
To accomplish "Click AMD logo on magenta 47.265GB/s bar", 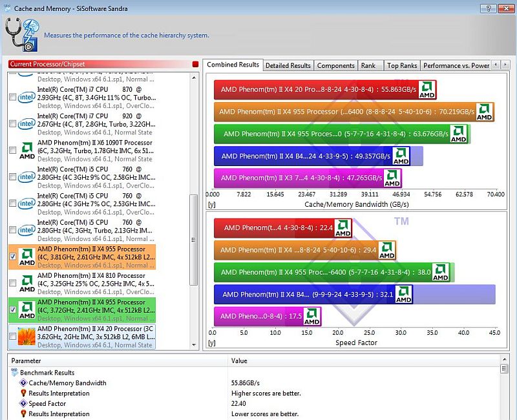I will 392,178.
